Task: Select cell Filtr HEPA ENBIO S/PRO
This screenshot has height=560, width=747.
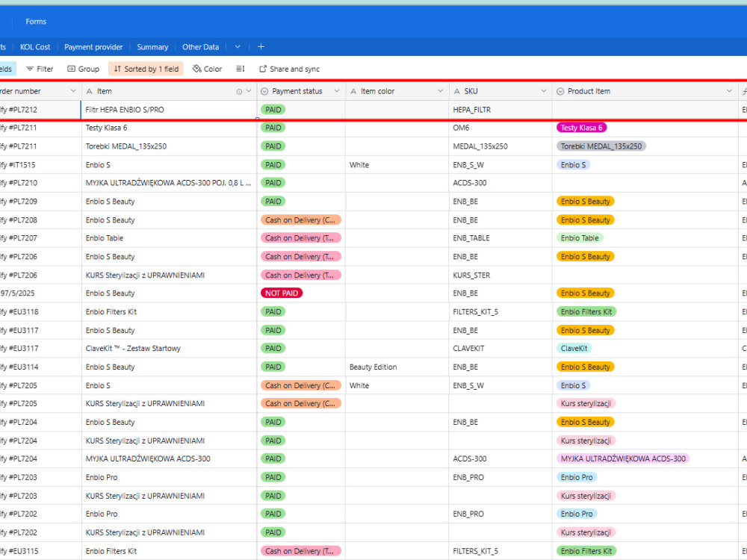Action: click(169, 110)
